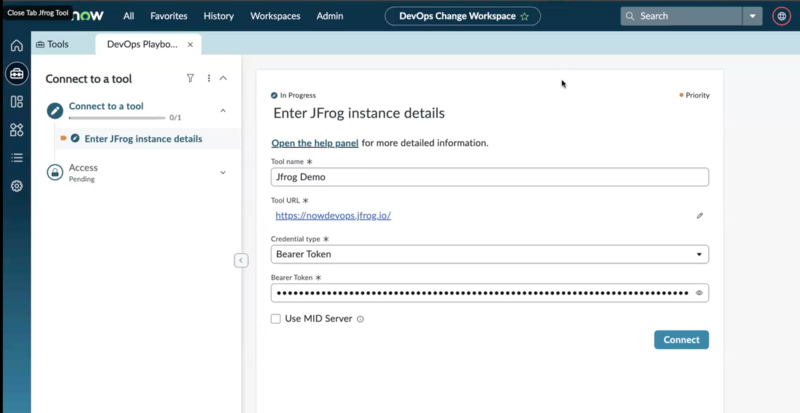Open the apps grid sidebar icon

click(17, 130)
